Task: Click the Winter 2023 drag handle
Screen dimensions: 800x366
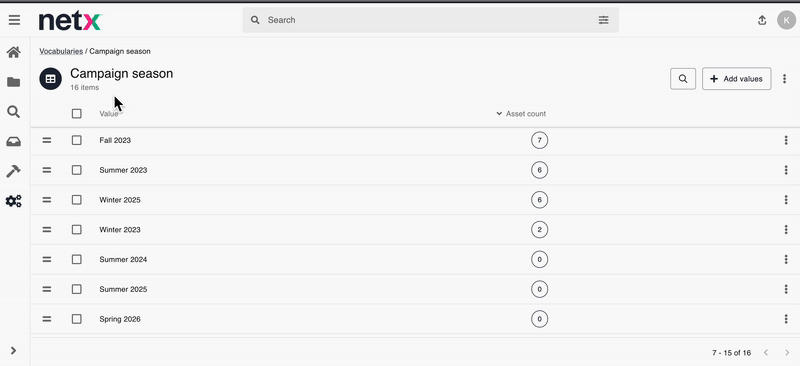Action: pyautogui.click(x=47, y=230)
